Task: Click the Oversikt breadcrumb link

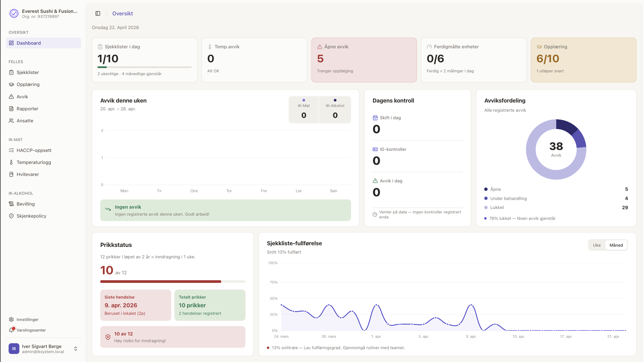Action: pyautogui.click(x=122, y=13)
